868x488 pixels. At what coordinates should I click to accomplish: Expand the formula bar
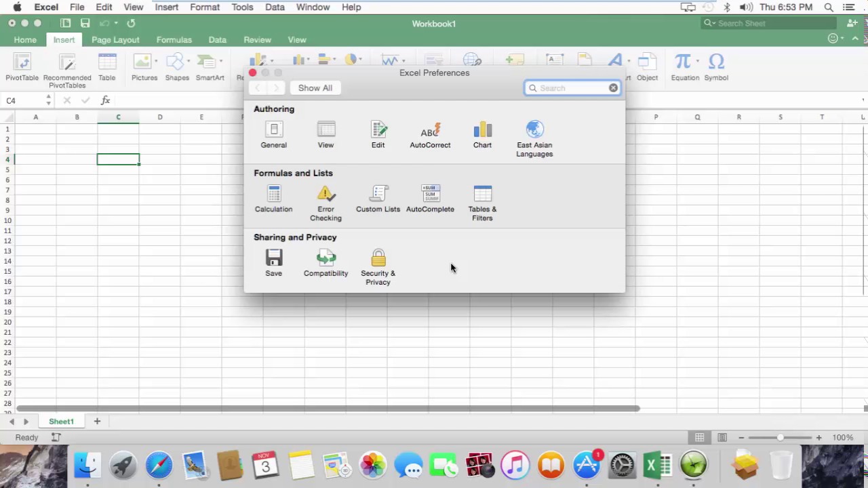tap(863, 100)
